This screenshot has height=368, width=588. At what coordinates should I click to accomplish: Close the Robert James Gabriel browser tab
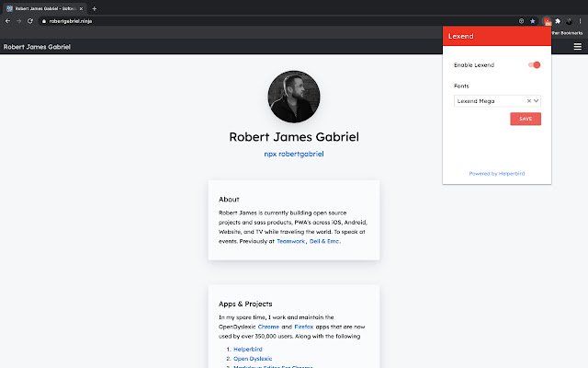pos(81,8)
